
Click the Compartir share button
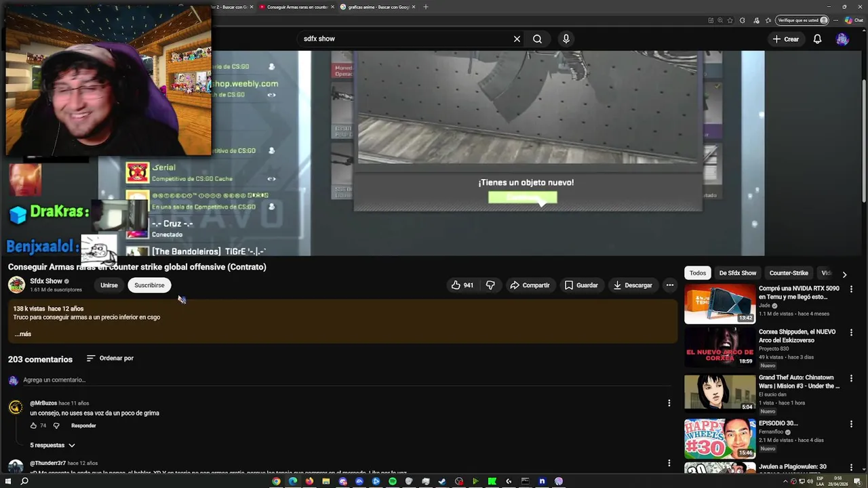point(530,285)
